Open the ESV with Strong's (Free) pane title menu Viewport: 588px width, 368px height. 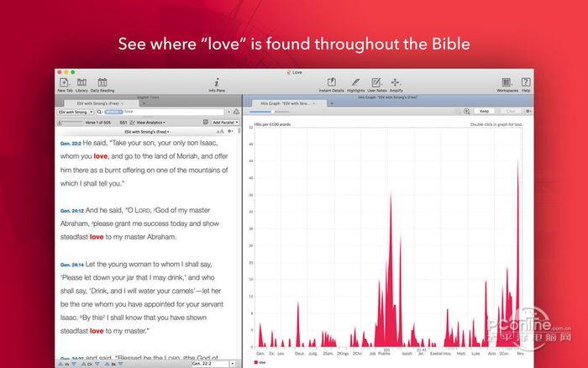(147, 132)
